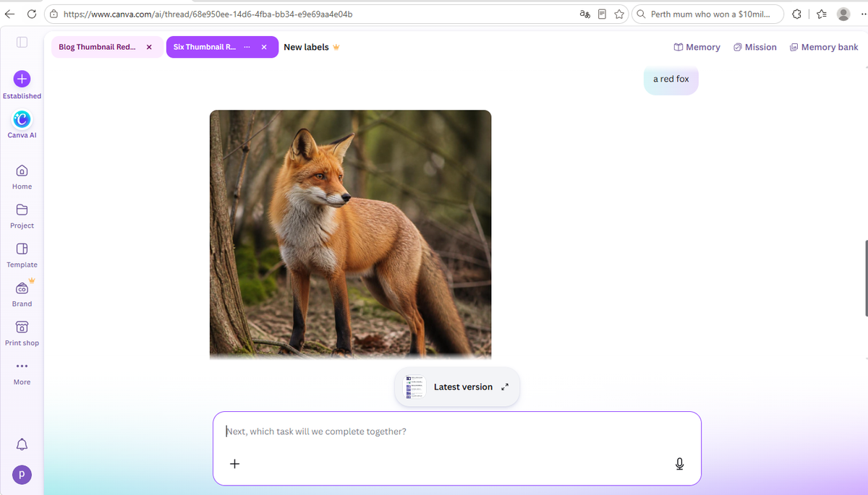Open Six Thumbnail tab options ellipsis
The image size is (868, 495).
[247, 47]
